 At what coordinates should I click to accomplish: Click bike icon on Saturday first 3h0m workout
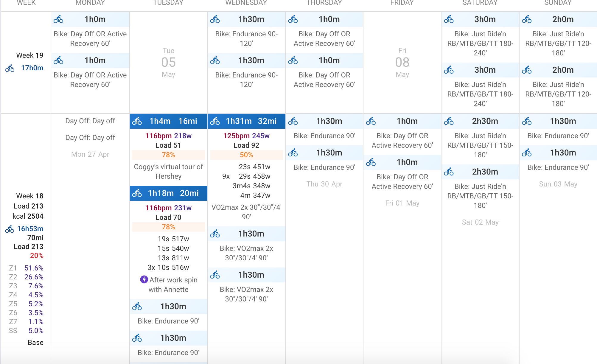[449, 19]
